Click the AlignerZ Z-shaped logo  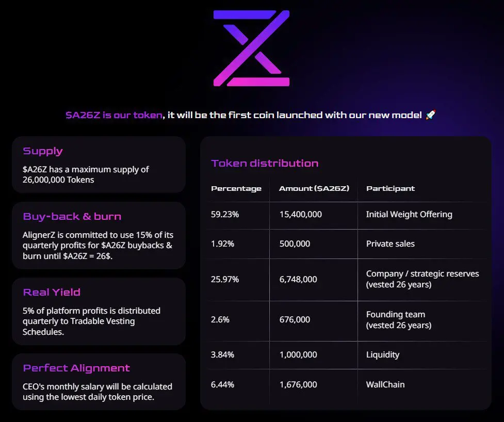pyautogui.click(x=251, y=47)
